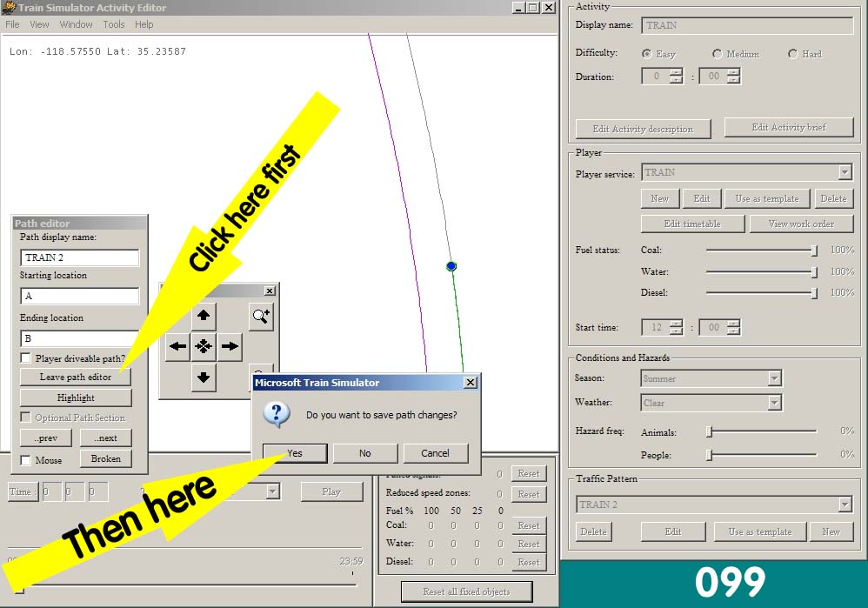Click the Play button
This screenshot has width=868, height=608.
[x=331, y=491]
